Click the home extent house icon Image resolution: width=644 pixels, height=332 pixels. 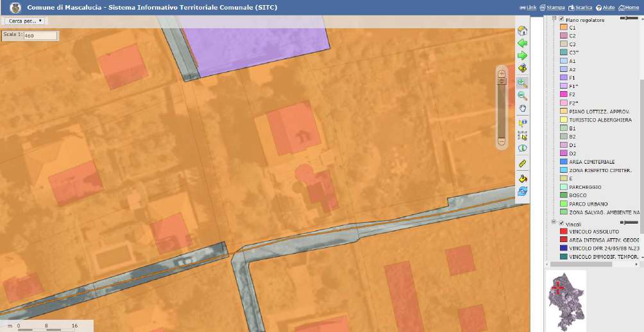(522, 31)
